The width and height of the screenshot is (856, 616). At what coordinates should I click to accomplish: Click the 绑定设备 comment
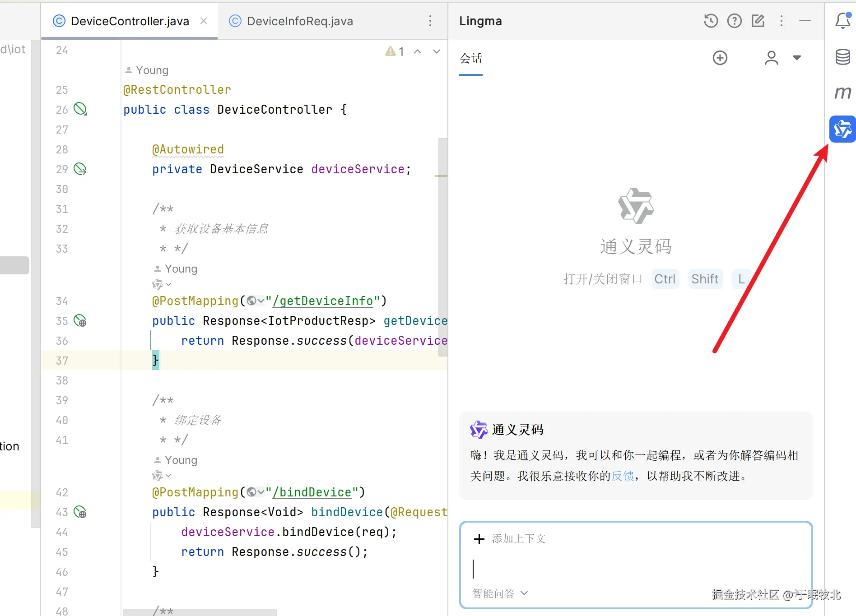coord(198,420)
